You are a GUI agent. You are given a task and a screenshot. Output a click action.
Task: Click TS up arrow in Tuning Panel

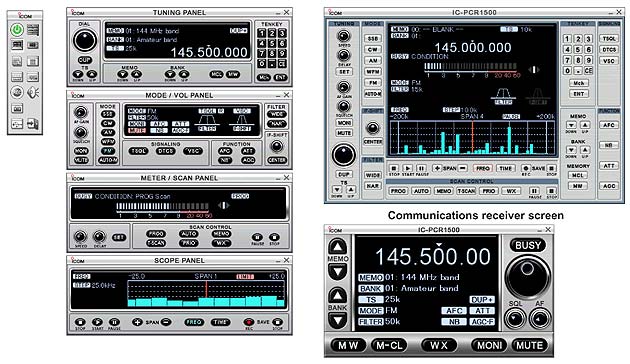[92, 74]
